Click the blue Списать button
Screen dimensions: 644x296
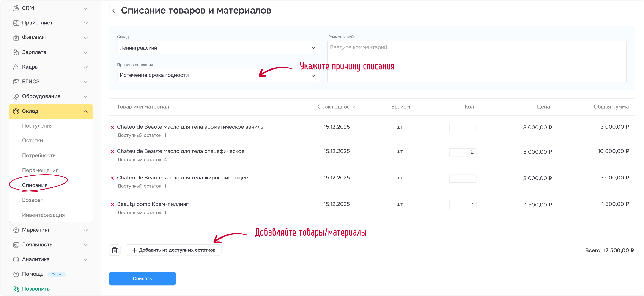142,279
